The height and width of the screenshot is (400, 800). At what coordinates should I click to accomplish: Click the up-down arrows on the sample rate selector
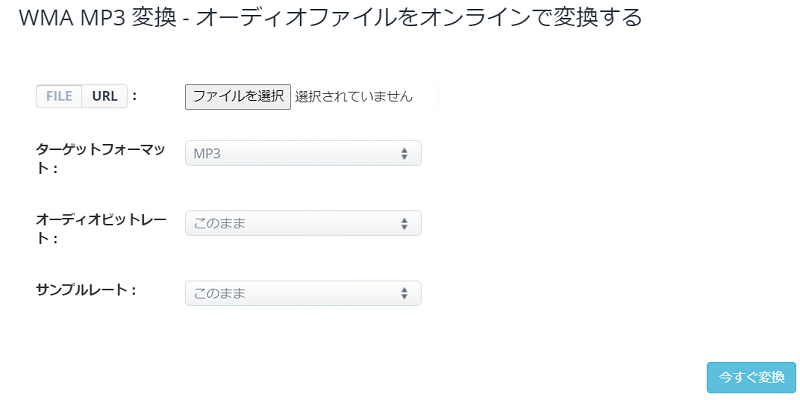(x=404, y=293)
